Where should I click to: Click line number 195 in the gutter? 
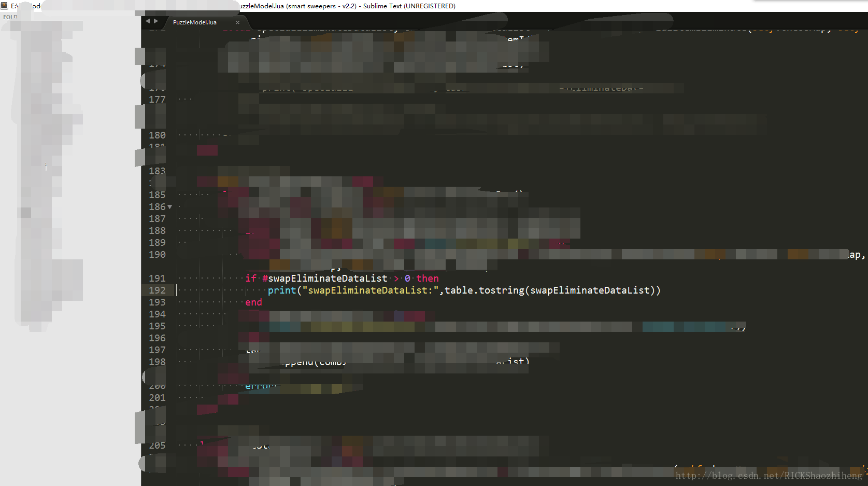coord(157,326)
